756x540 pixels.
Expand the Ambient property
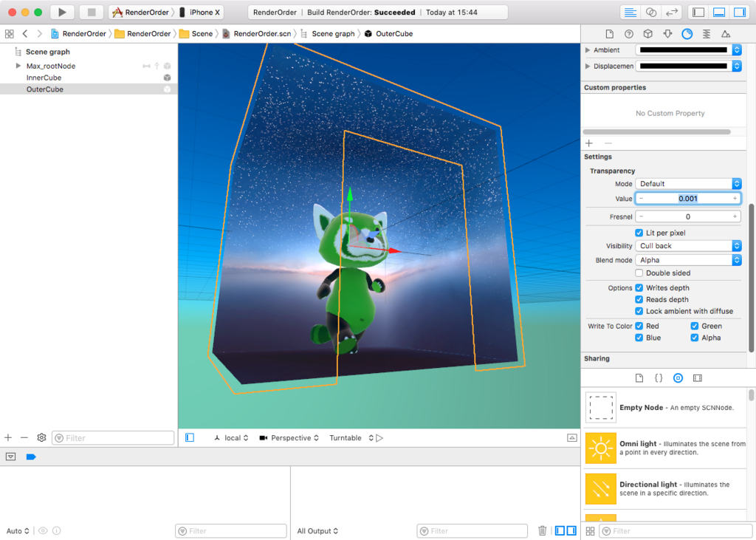pos(587,50)
